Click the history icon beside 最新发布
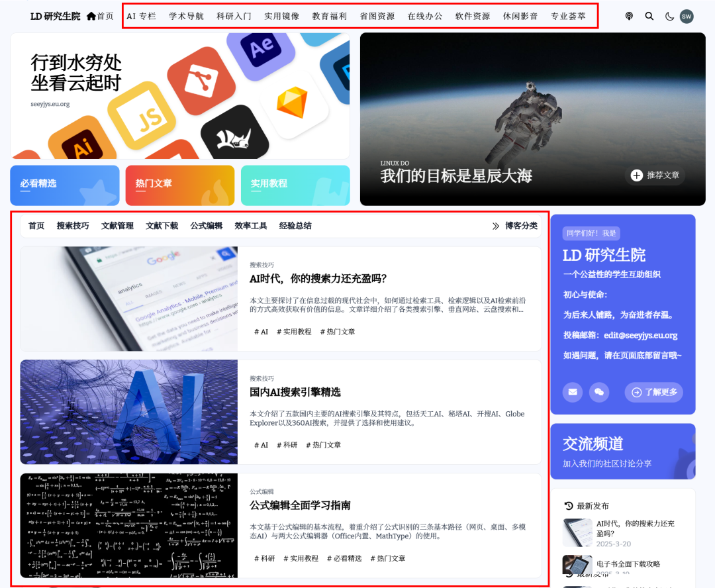This screenshot has width=715, height=588. pos(569,506)
